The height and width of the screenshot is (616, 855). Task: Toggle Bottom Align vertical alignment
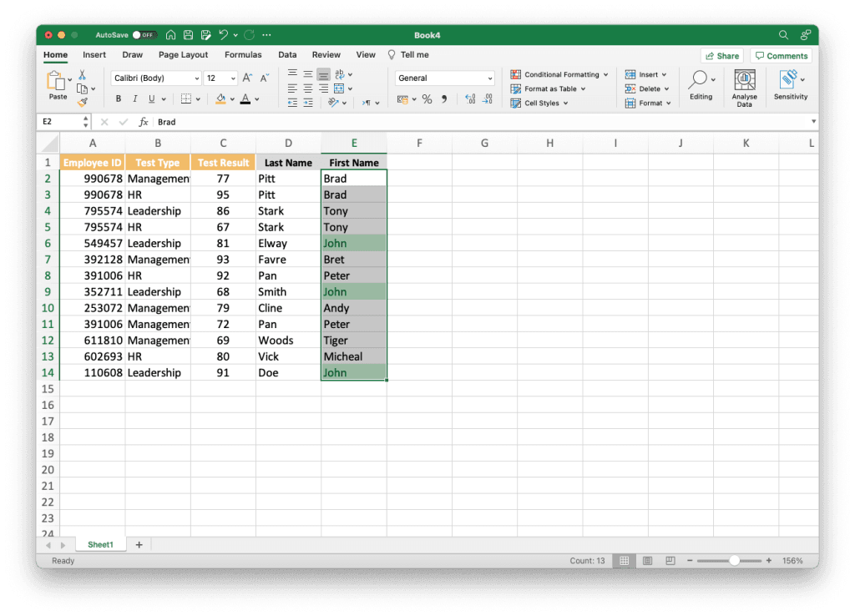click(x=323, y=73)
